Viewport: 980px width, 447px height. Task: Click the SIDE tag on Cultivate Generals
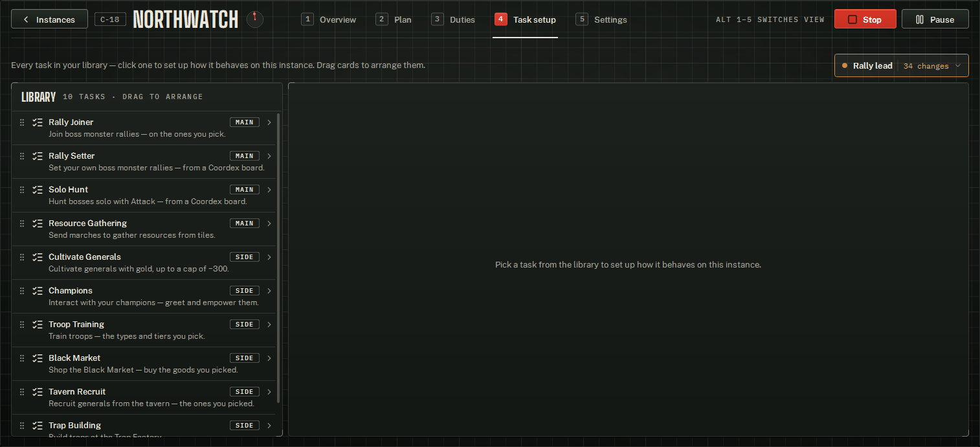[245, 257]
